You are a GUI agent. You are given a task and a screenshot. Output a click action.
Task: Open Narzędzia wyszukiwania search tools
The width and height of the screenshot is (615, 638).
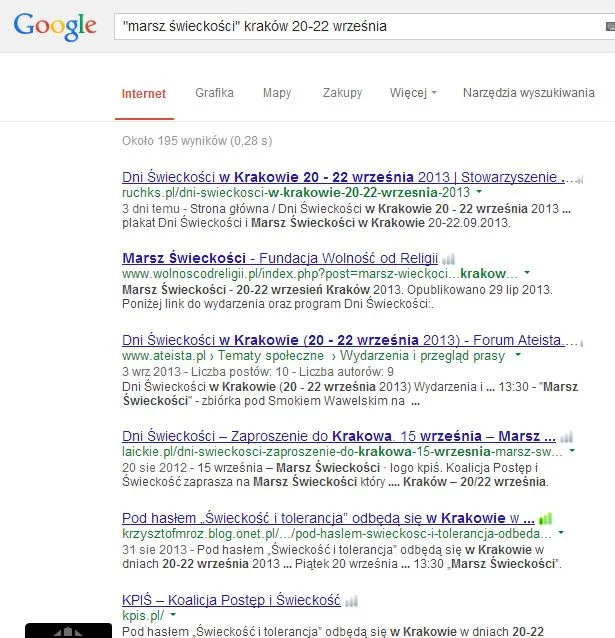click(x=529, y=93)
